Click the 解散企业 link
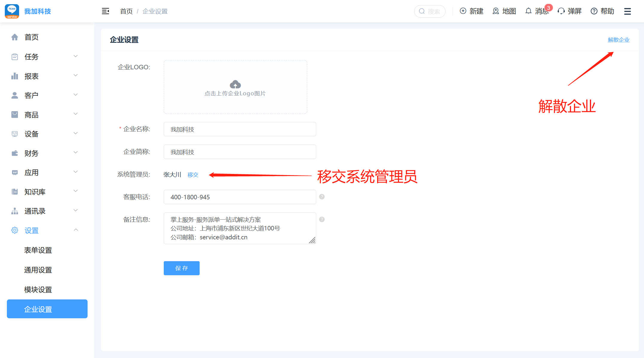Viewport: 644px width, 358px height. coord(618,40)
